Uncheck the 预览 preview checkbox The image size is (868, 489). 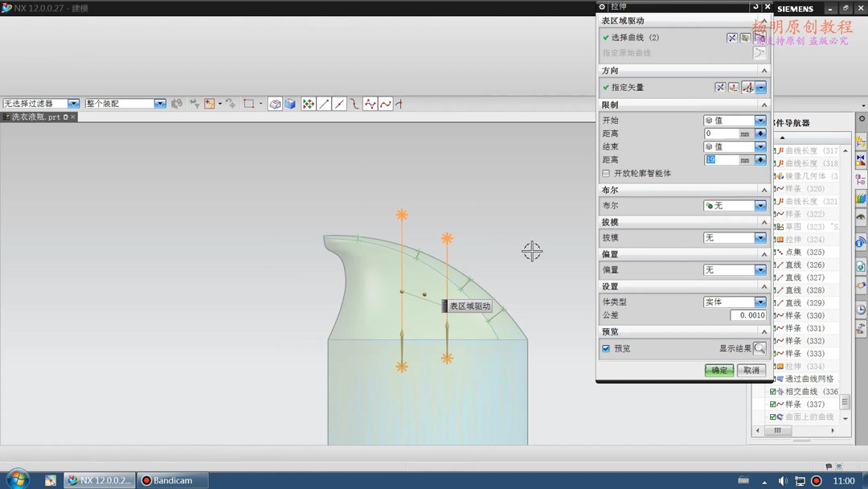coord(605,348)
